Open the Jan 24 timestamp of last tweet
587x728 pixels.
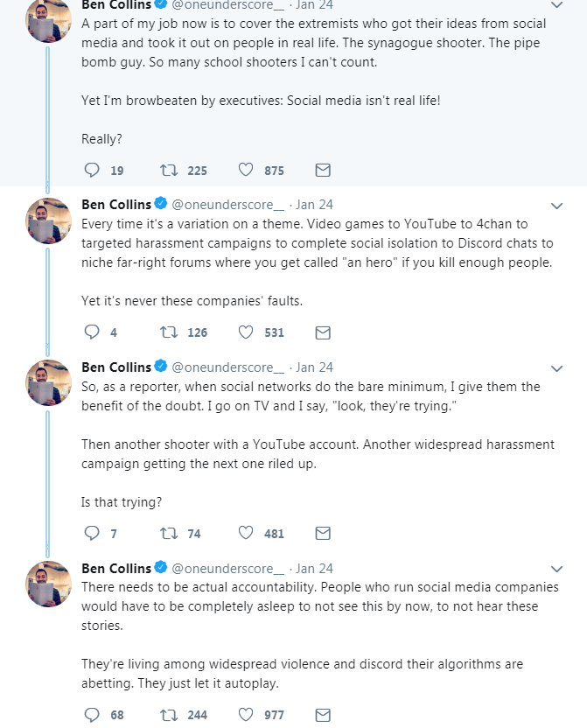click(x=314, y=568)
